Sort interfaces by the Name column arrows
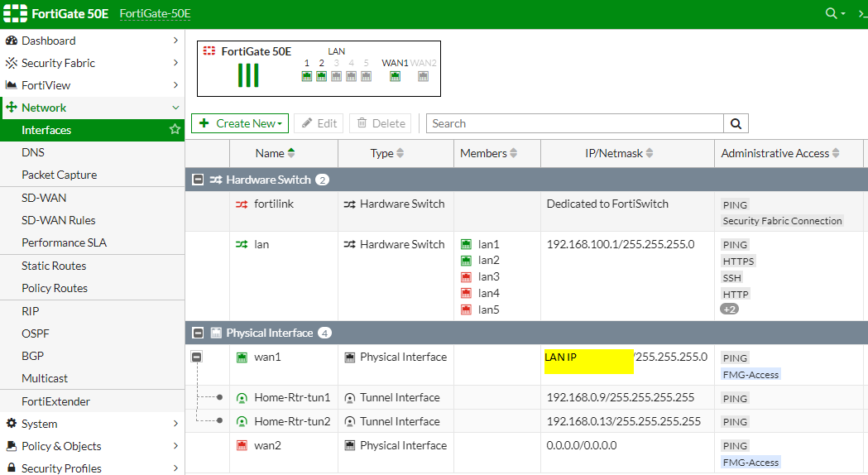This screenshot has width=868, height=475. tap(291, 153)
